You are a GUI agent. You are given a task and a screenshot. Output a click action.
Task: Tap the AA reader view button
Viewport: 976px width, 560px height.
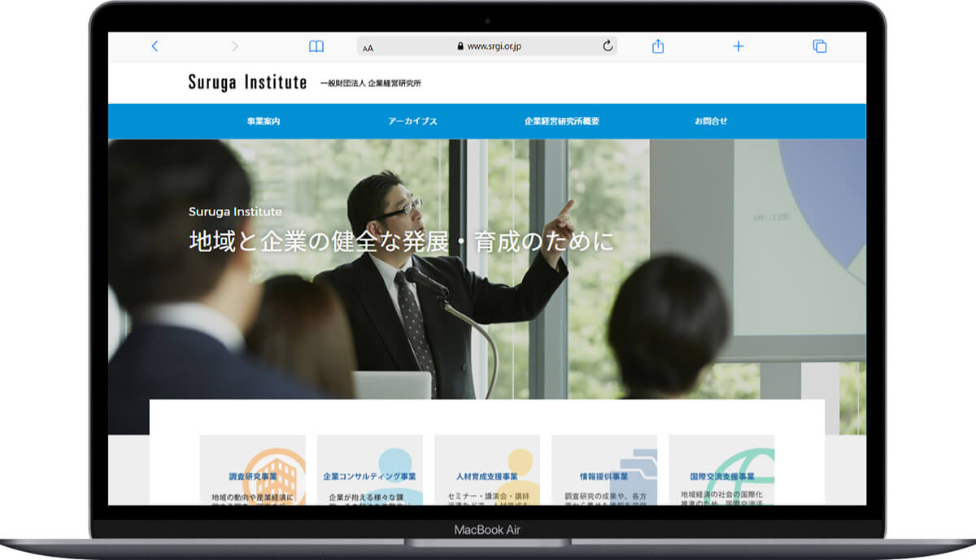368,47
